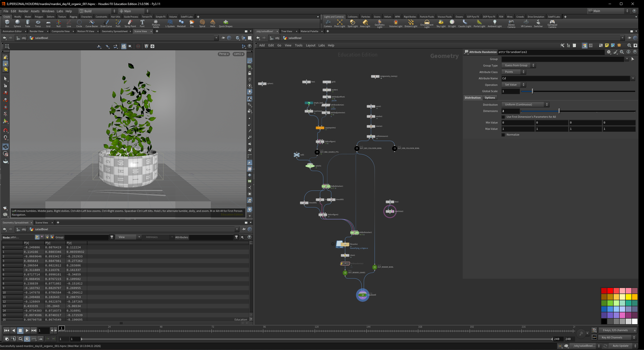
Task: Add a Null with the shelf tool
Action: tap(59, 23)
